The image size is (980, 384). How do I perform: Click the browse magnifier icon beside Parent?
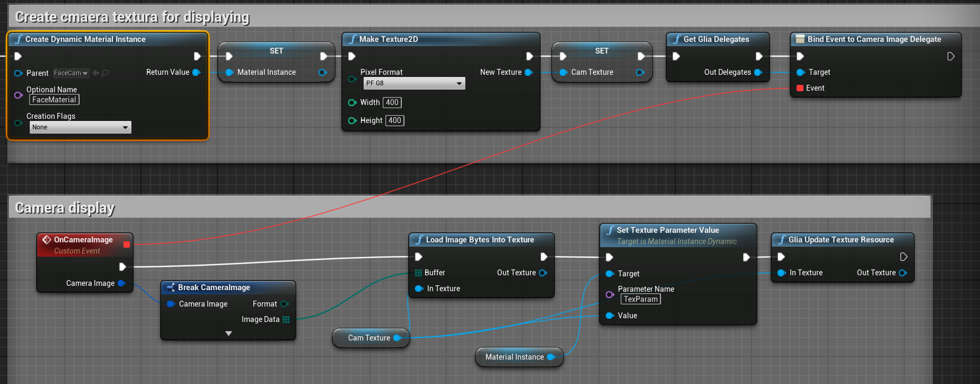[x=105, y=73]
